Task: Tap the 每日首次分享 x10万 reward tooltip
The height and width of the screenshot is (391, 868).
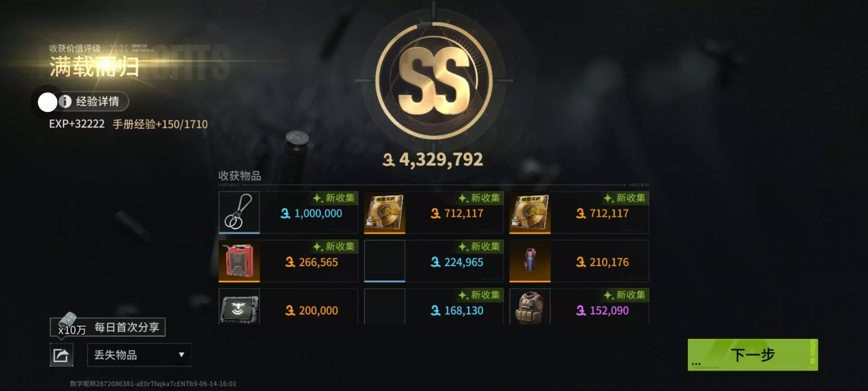Action: coord(107,327)
